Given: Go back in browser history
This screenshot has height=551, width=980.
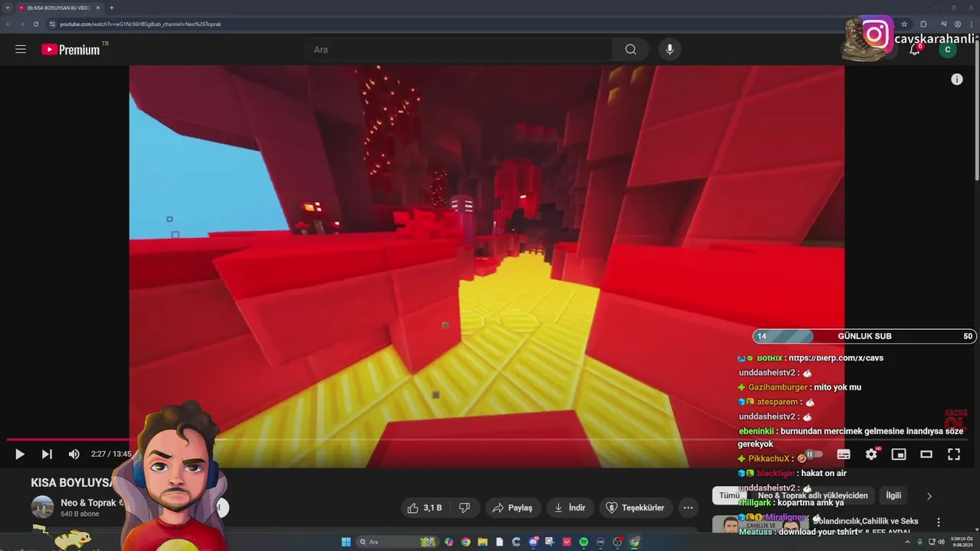Looking at the screenshot, I should pos(8,24).
